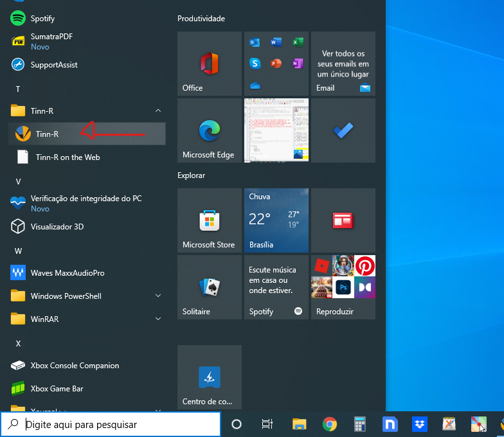Jump to letter V index header

(18, 181)
